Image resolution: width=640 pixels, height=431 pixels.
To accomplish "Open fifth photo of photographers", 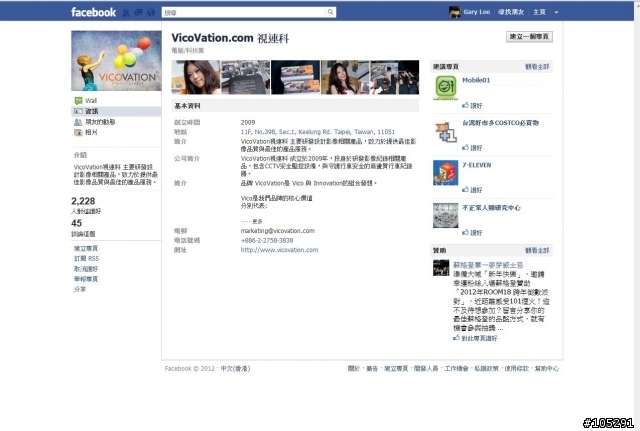I will [x=394, y=77].
